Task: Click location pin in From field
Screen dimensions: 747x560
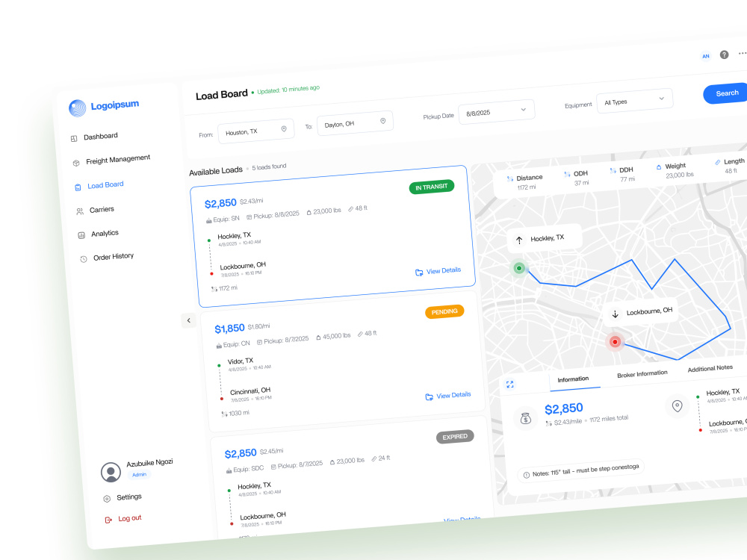Action: 284,128
